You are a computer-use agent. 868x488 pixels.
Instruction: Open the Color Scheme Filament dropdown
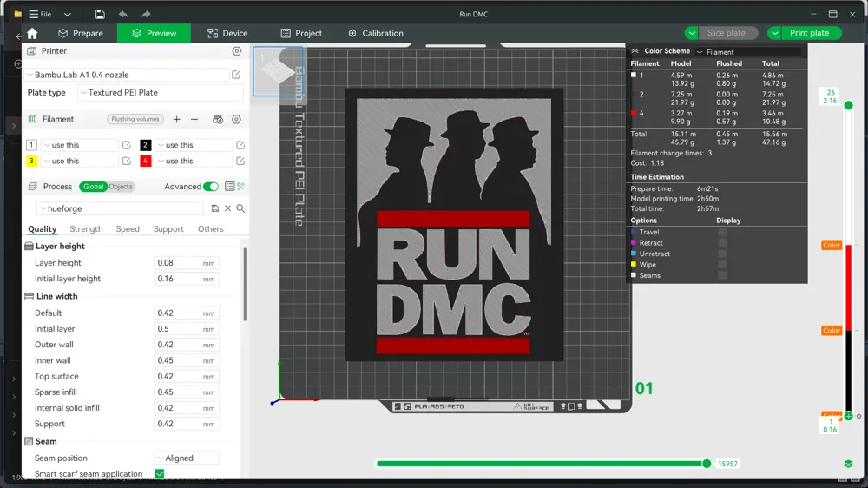pyautogui.click(x=748, y=52)
